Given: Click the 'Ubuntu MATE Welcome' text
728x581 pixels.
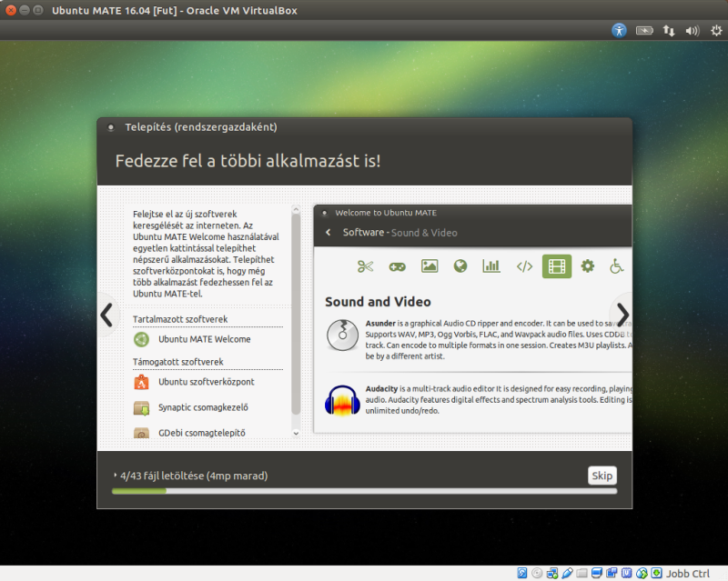Looking at the screenshot, I should coord(204,339).
